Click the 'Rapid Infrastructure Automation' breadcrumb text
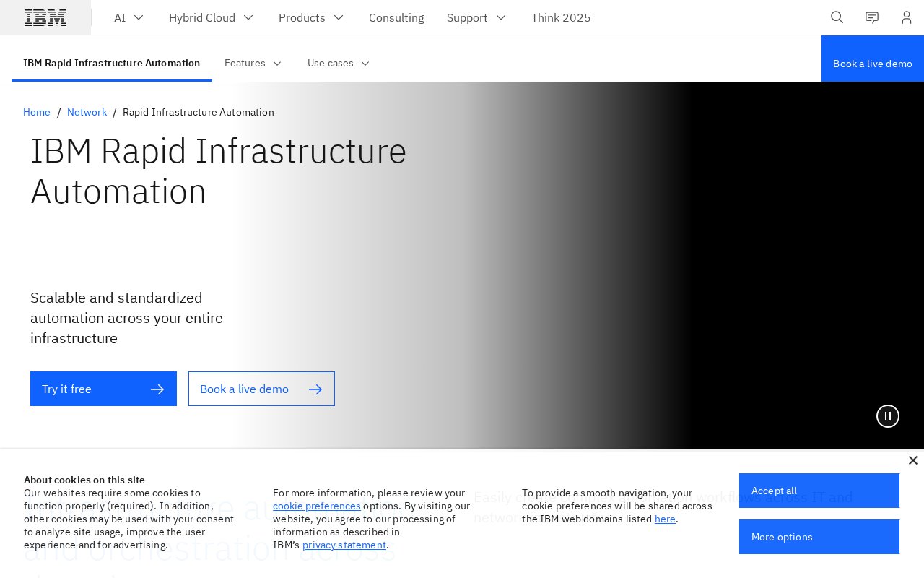This screenshot has height=578, width=924. tap(199, 112)
